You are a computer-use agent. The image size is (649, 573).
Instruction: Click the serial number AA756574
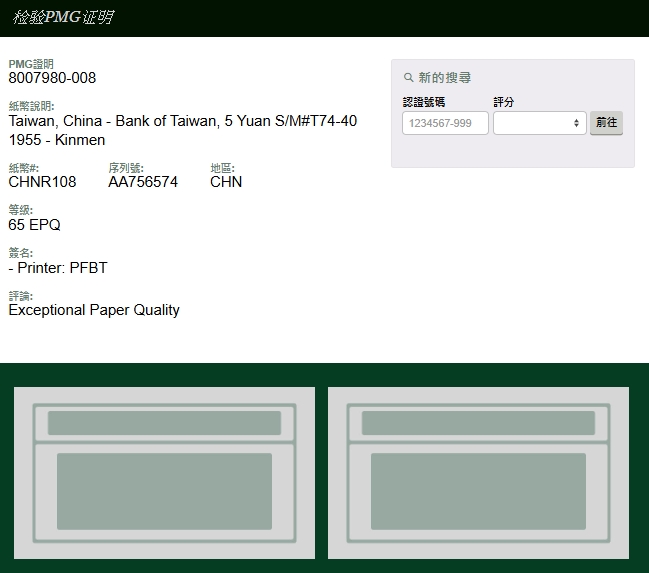(143, 182)
